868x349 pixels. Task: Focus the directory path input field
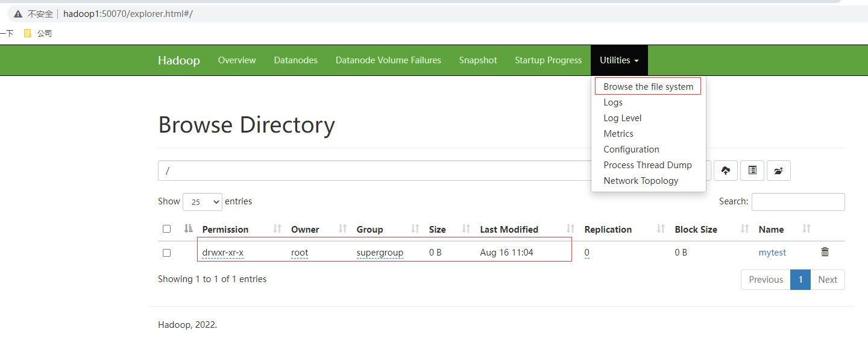tap(374, 171)
